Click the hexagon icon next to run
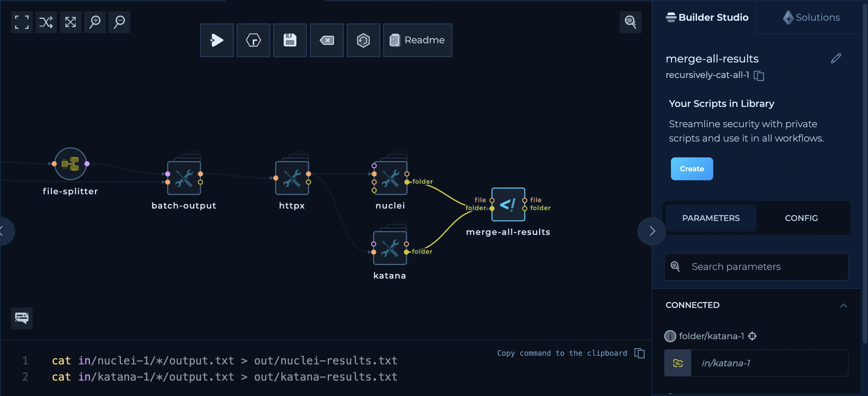Screen dimensions: 868x396 point(253,40)
